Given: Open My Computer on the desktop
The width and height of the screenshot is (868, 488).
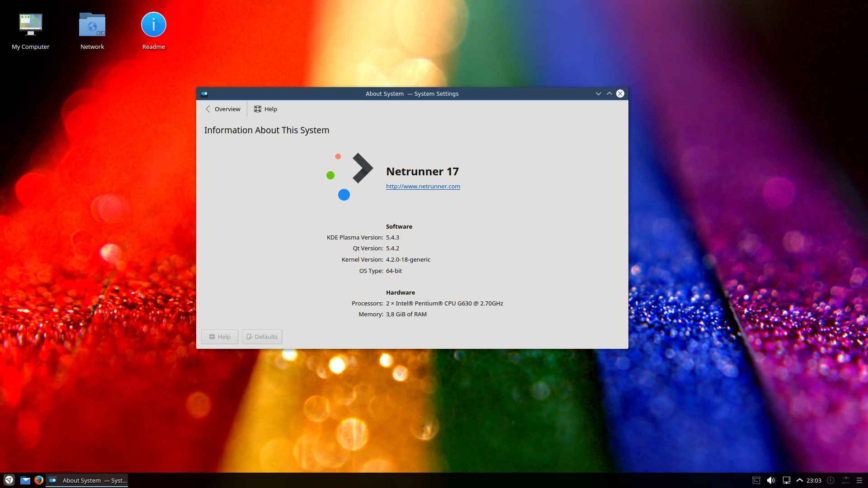Looking at the screenshot, I should (30, 25).
